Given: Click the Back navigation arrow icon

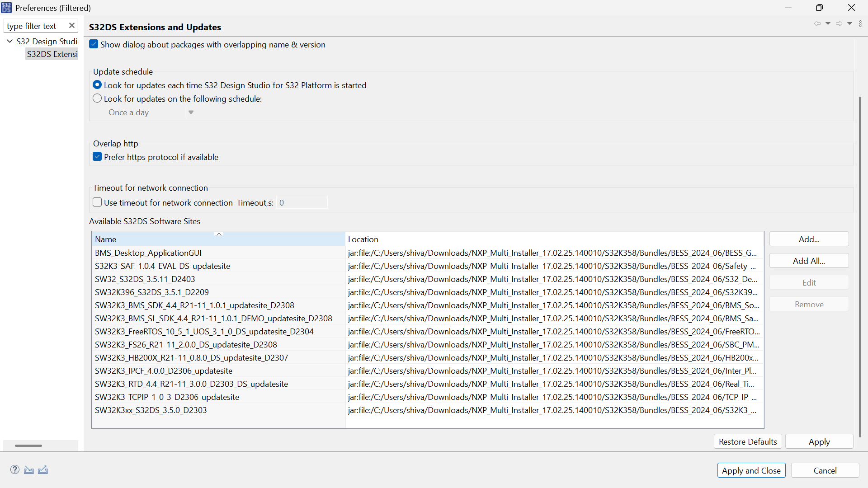Looking at the screenshot, I should [x=817, y=23].
